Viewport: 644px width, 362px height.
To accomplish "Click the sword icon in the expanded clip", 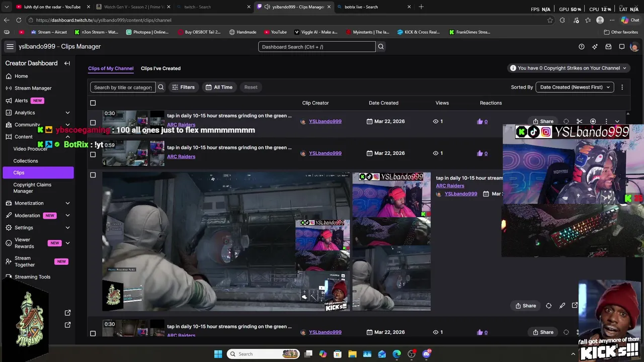I will click(x=562, y=306).
